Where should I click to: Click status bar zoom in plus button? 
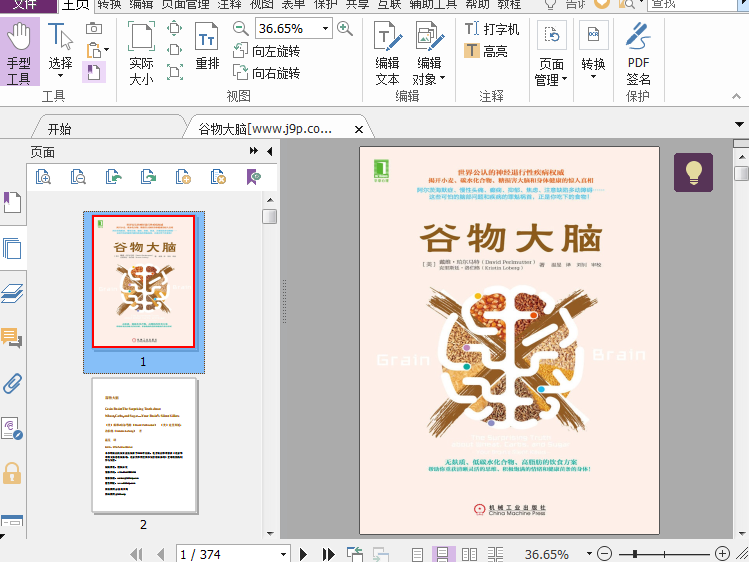(722, 554)
